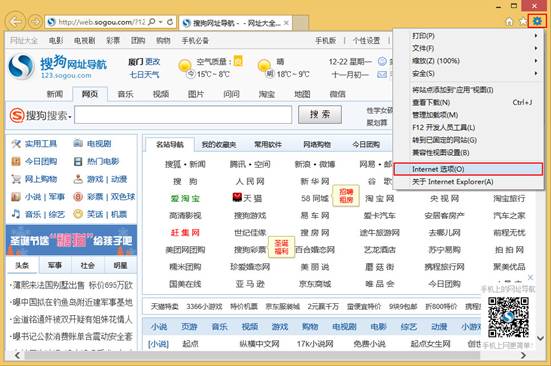This screenshot has width=551, height=366.
Task: Open the gear Tools menu icon
Action: coord(537,21)
